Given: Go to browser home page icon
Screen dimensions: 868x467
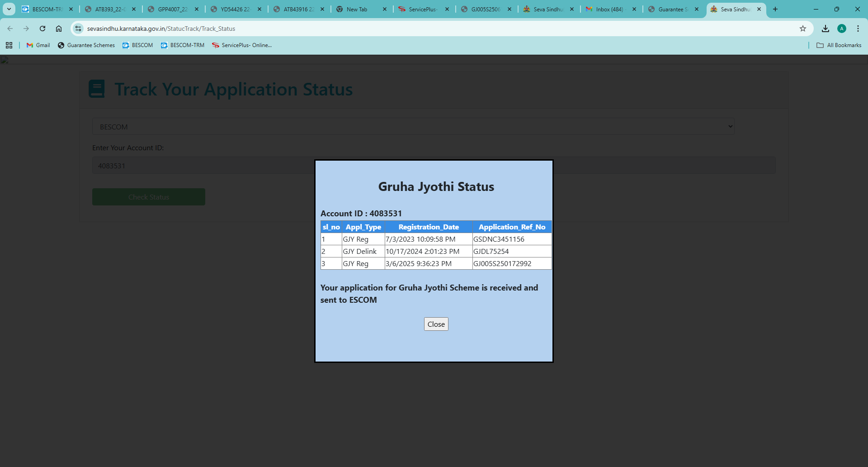Looking at the screenshot, I should 59,29.
